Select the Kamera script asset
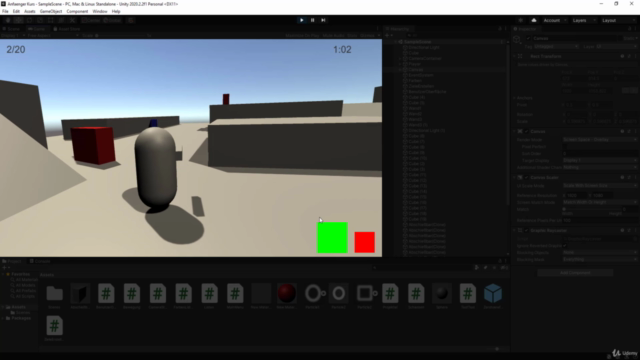The width and height of the screenshot is (640, 360). click(158, 296)
